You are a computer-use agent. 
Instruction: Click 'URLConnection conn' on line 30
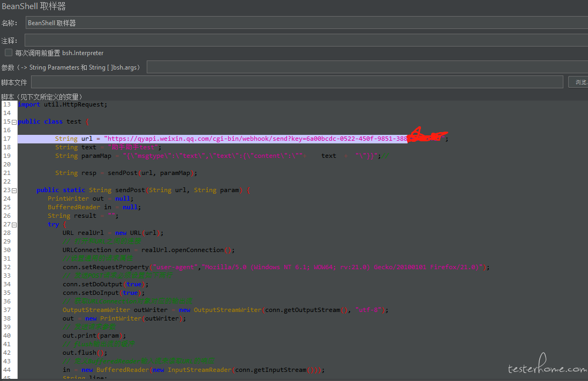pyautogui.click(x=96, y=250)
